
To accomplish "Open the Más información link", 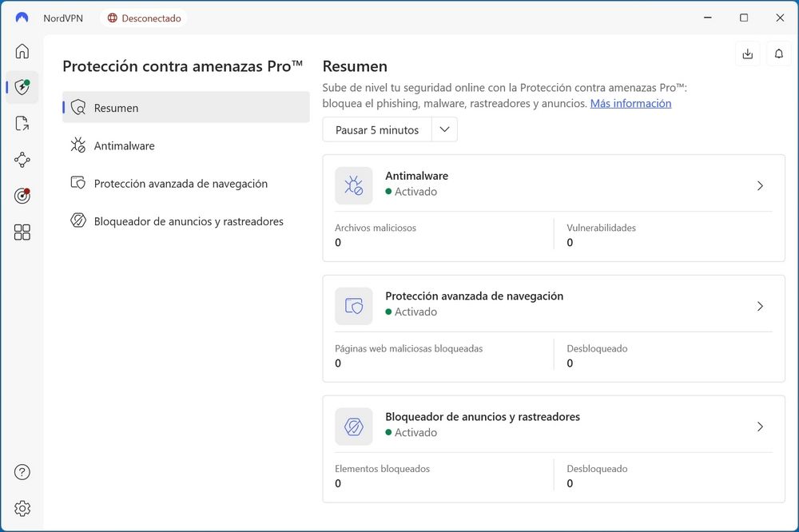I will coord(630,103).
